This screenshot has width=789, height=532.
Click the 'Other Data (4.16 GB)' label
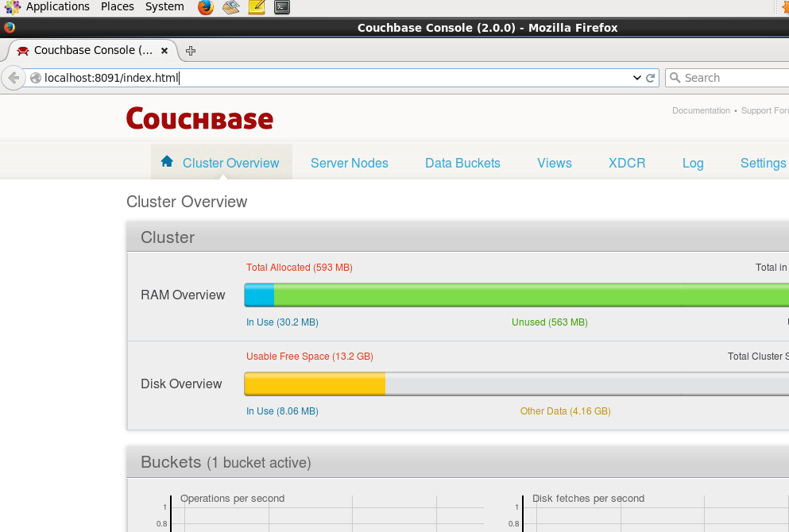point(566,411)
